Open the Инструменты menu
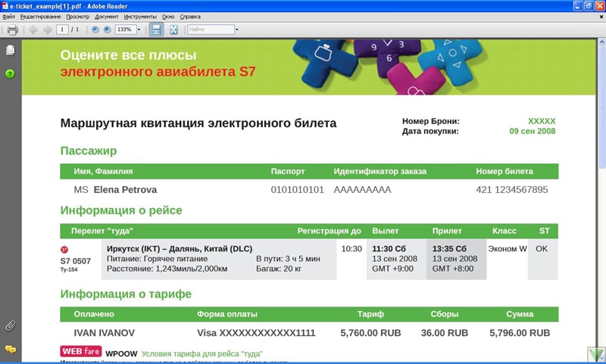 coord(140,17)
